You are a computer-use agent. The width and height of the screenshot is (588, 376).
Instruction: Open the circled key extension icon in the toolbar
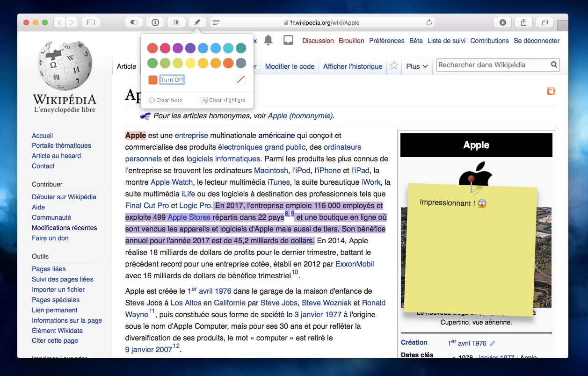(x=155, y=22)
